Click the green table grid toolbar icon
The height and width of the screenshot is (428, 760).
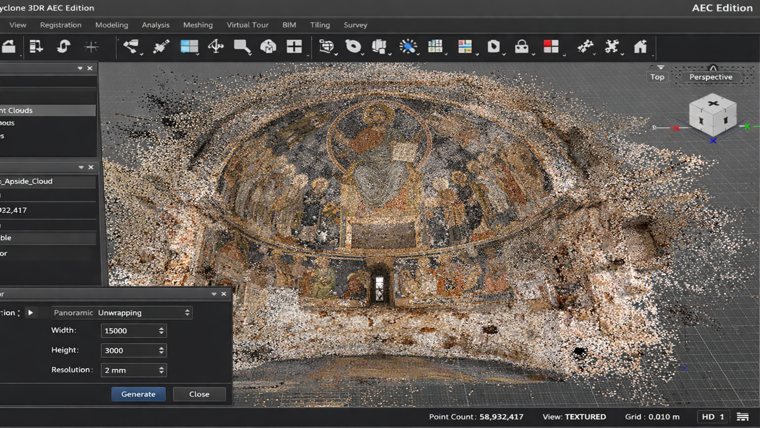435,47
